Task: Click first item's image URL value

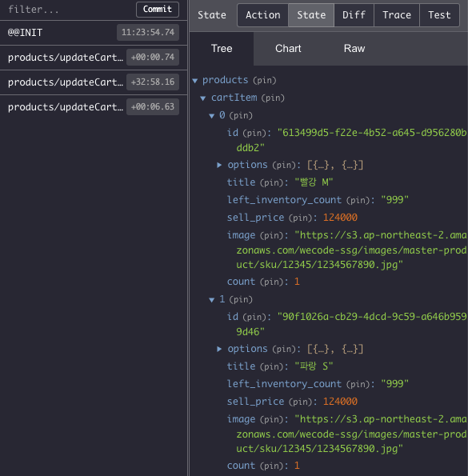Action: click(x=351, y=250)
